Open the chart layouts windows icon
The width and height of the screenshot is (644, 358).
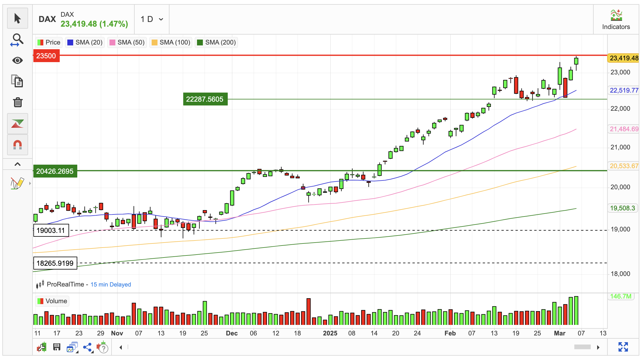click(72, 347)
